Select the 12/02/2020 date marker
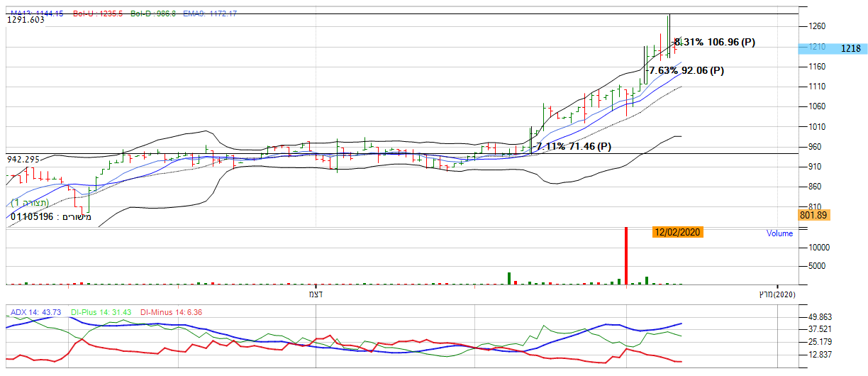Image resolution: width=868 pixels, height=376 pixels. (x=678, y=233)
